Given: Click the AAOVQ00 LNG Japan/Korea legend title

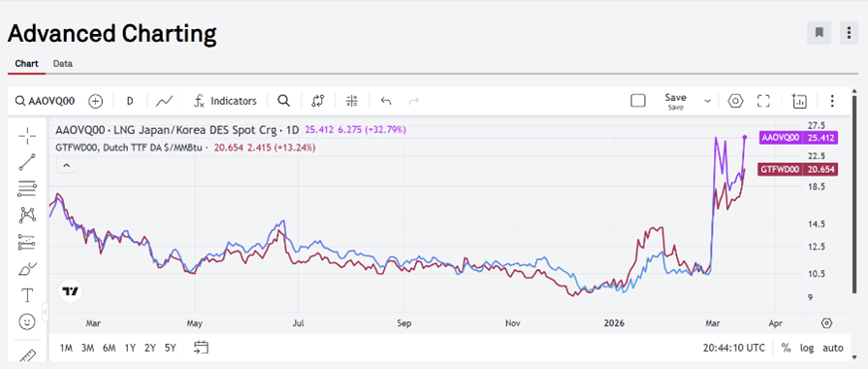Looking at the screenshot, I should [177, 130].
